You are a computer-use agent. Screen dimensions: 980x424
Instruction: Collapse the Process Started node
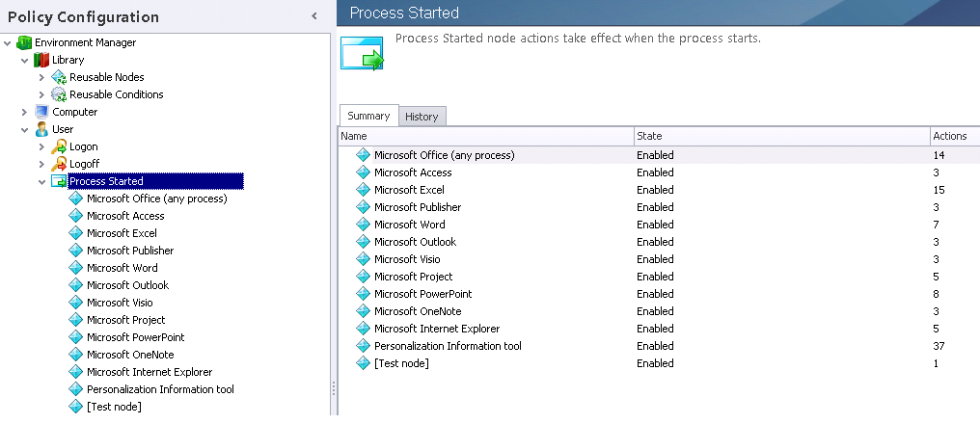tap(42, 182)
